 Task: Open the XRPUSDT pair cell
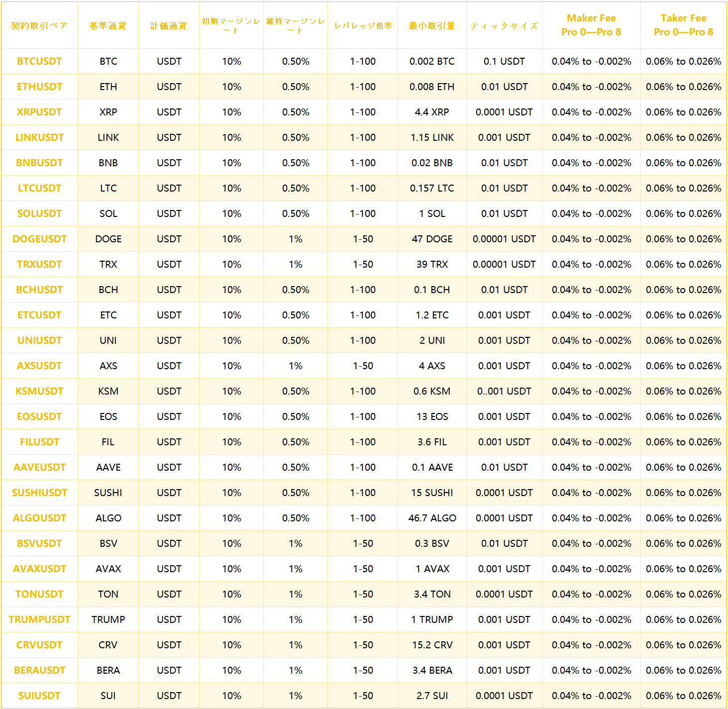[39, 112]
